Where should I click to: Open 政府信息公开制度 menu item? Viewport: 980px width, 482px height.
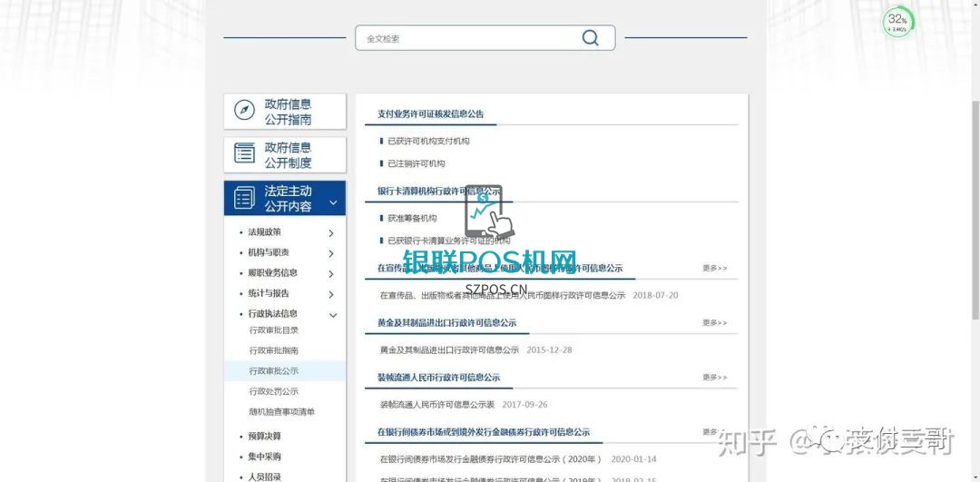click(x=284, y=154)
